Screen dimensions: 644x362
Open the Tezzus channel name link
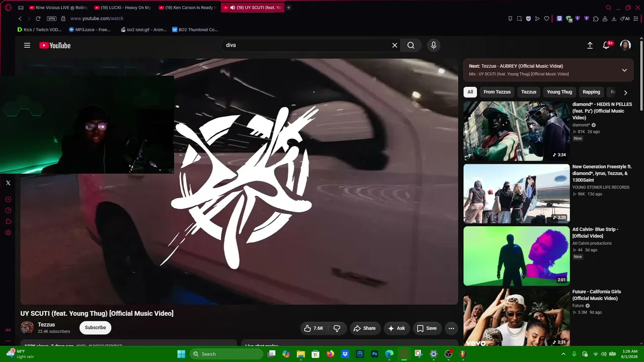(46, 325)
